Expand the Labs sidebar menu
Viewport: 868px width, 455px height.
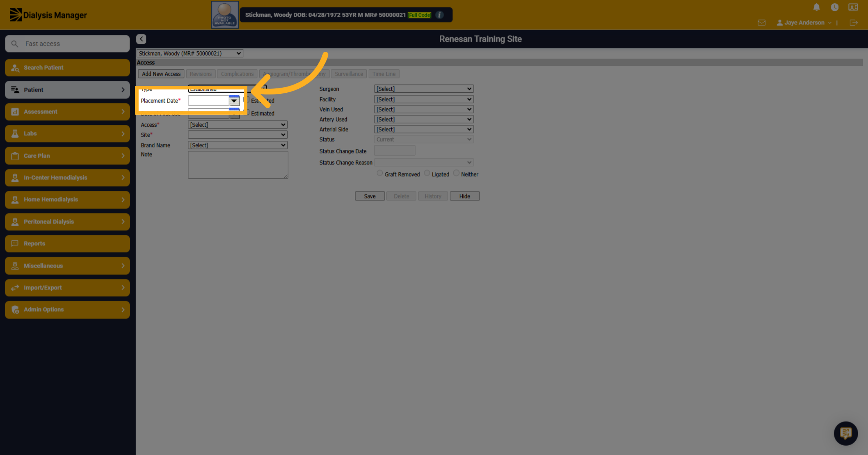67,134
